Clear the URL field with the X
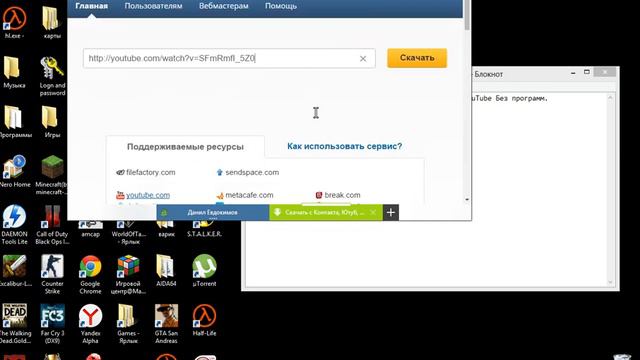This screenshot has width=640, height=360. click(363, 59)
